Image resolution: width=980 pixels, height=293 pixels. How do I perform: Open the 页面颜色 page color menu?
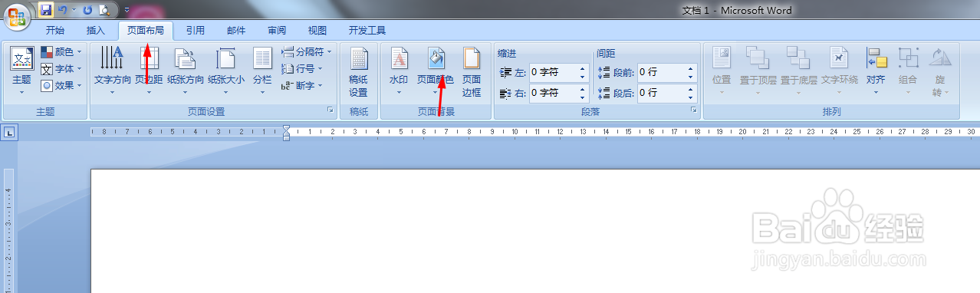click(x=435, y=71)
